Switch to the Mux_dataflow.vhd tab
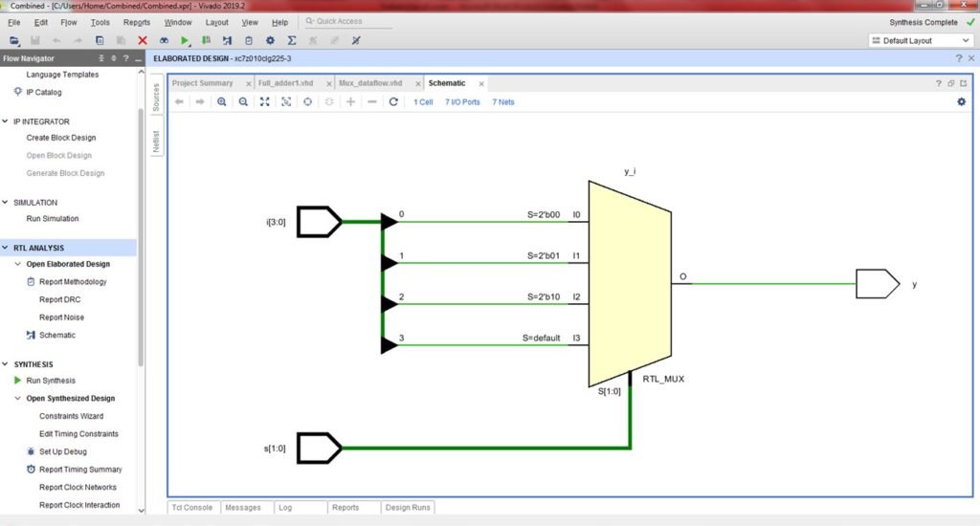This screenshot has width=980, height=526. 370,83
